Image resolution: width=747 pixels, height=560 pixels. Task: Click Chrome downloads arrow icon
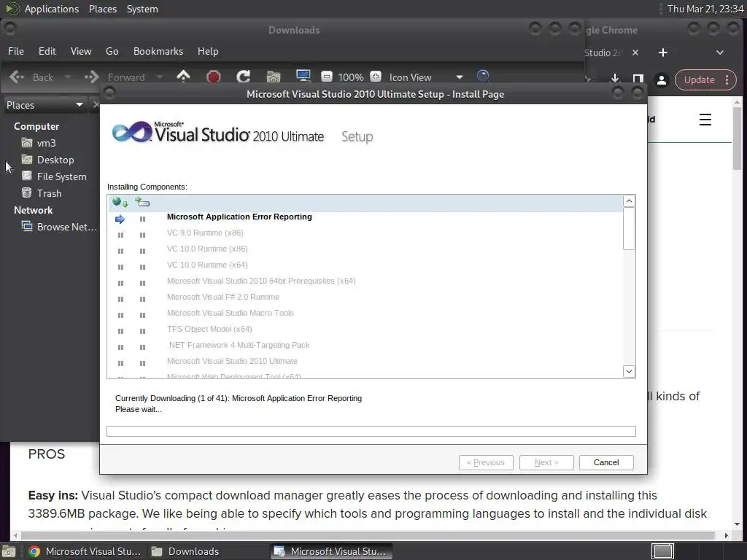614,79
